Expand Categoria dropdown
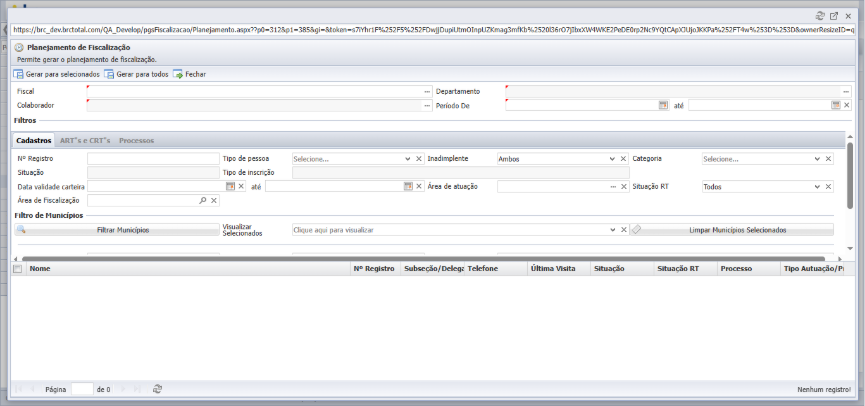 [817, 159]
